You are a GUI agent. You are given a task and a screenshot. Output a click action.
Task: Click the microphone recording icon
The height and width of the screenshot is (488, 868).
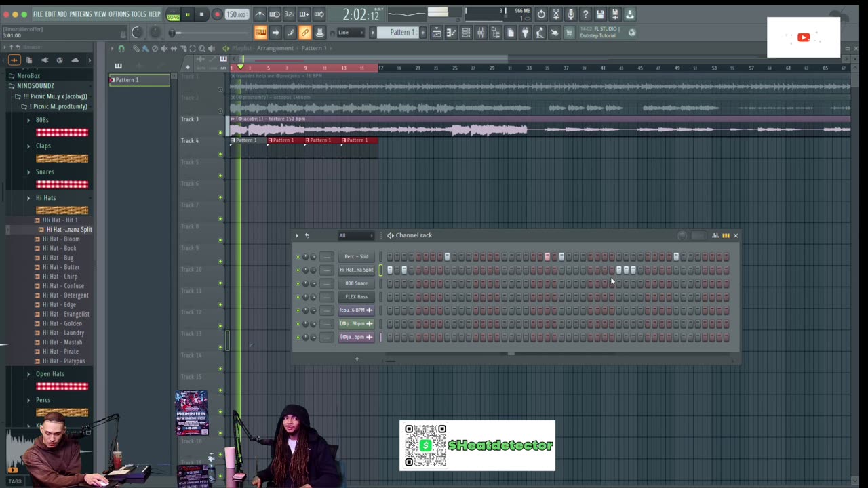click(x=571, y=14)
